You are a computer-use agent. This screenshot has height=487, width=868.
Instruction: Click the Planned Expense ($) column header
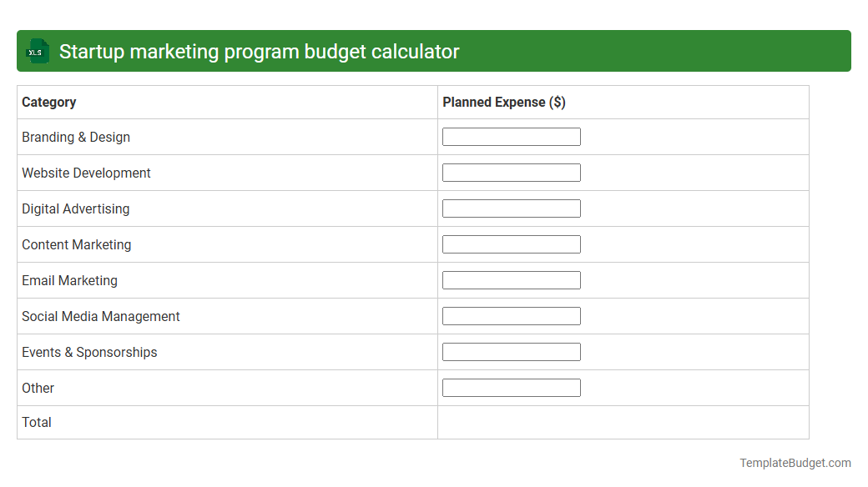pos(502,102)
